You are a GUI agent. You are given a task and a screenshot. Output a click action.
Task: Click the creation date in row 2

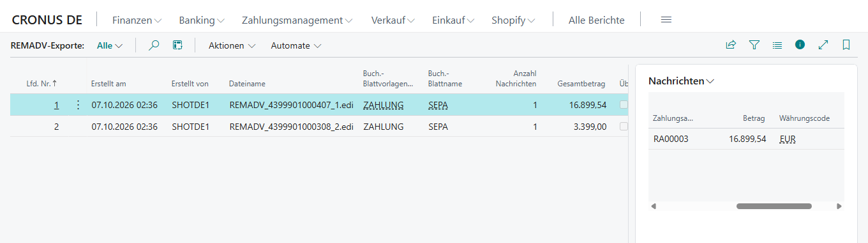coord(124,127)
